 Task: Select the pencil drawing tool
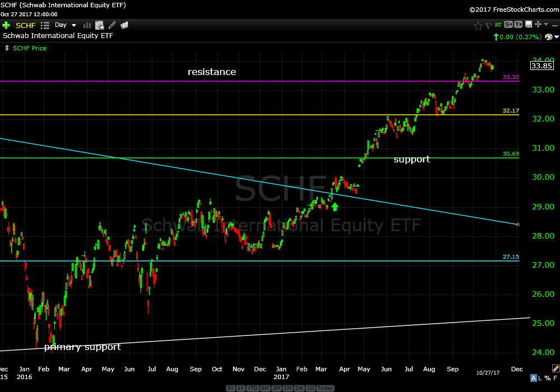pos(112,25)
